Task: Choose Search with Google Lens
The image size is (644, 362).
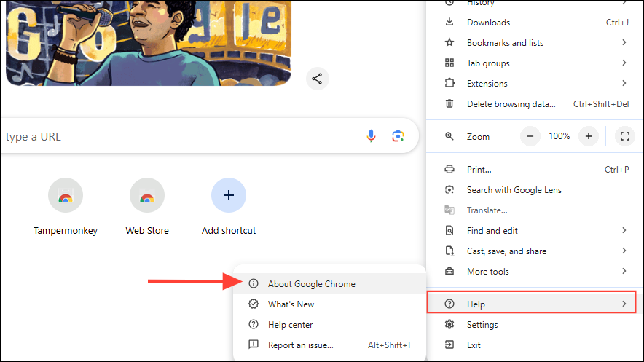Action: 534,189
